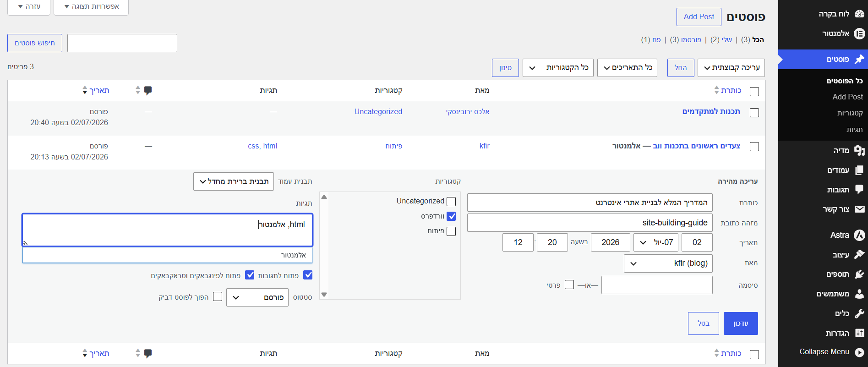The image size is (868, 367).
Task: Click the Collapse Menu arrow icon
Action: (x=859, y=352)
